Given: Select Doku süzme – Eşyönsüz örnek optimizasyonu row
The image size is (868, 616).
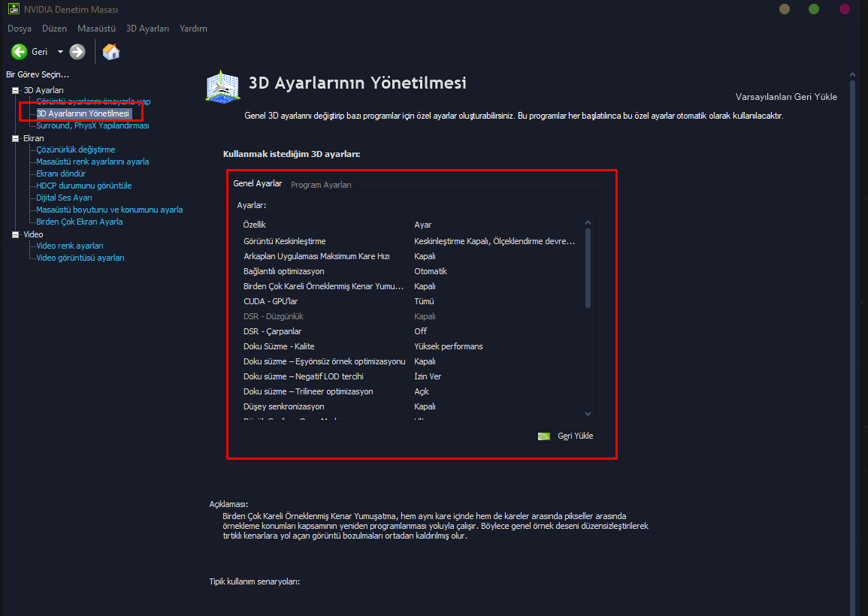Looking at the screenshot, I should tap(411, 361).
